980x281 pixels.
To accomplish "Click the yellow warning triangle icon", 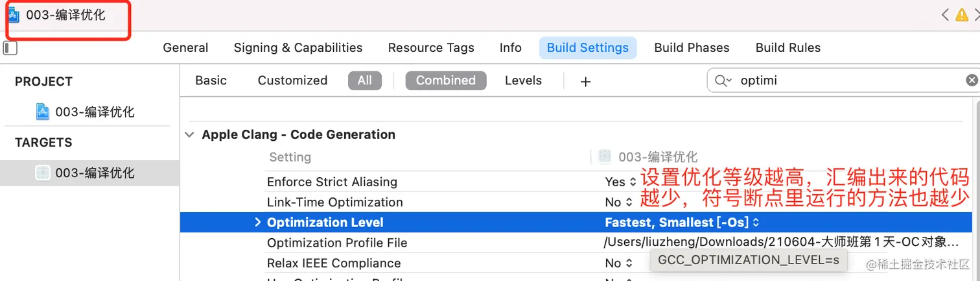I will (x=961, y=15).
